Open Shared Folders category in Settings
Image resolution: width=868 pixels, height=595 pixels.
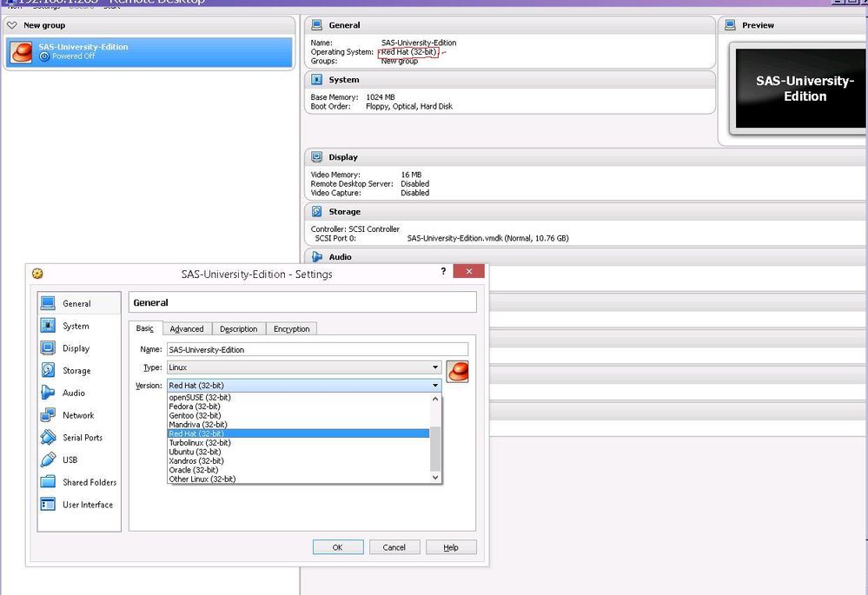tap(79, 482)
